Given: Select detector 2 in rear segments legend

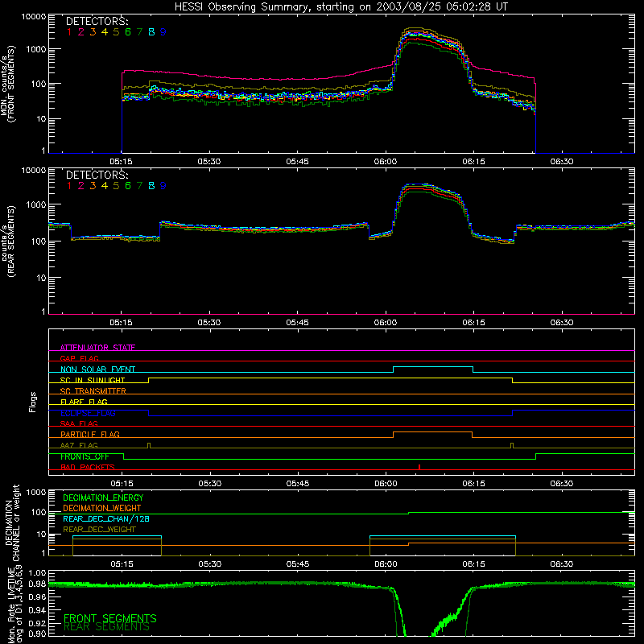Looking at the screenshot, I should click(81, 186).
